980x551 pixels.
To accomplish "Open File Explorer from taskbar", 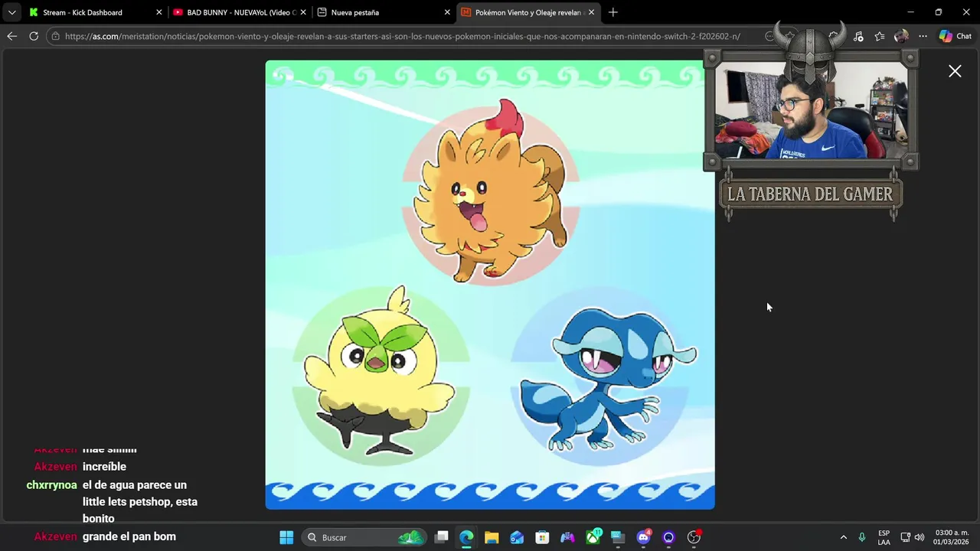I will coord(492,537).
